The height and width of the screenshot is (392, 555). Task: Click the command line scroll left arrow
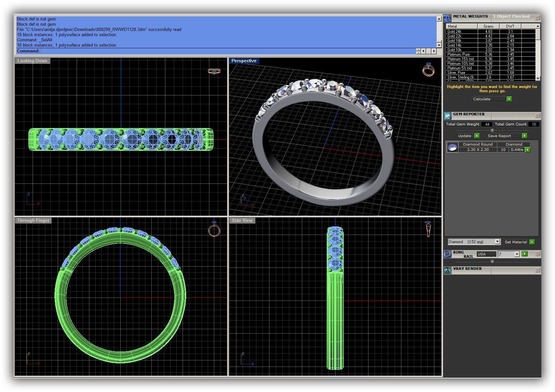pyautogui.click(x=423, y=51)
